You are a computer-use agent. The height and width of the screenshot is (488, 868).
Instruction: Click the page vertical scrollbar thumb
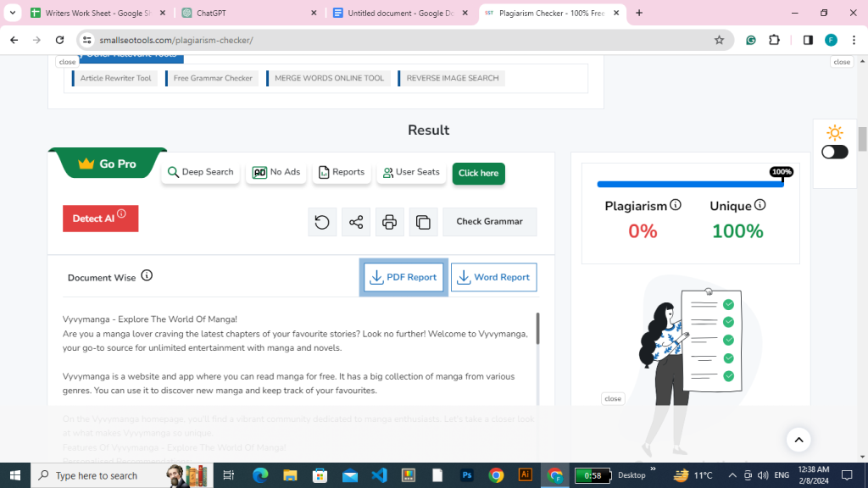[x=862, y=138]
